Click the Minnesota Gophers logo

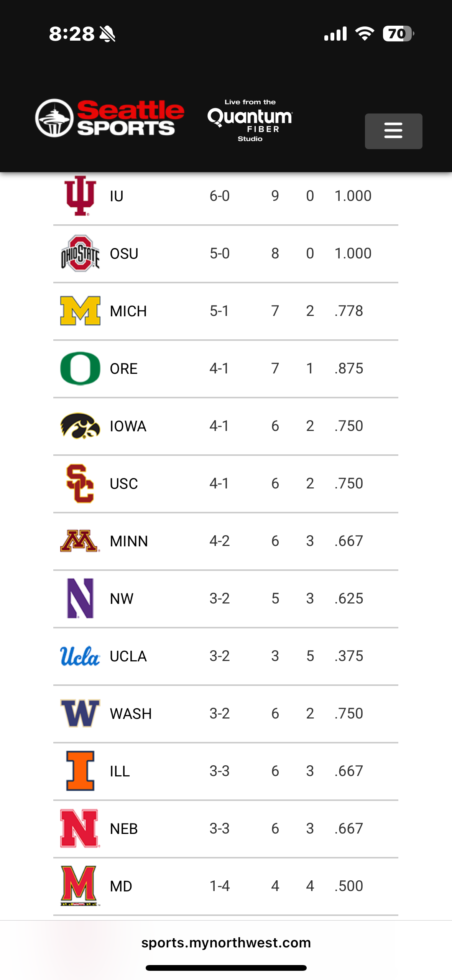point(80,541)
